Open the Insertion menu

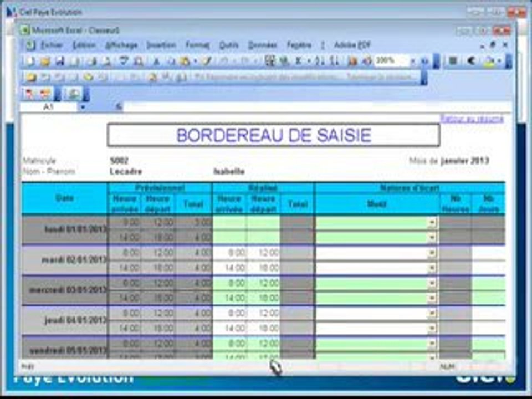161,45
